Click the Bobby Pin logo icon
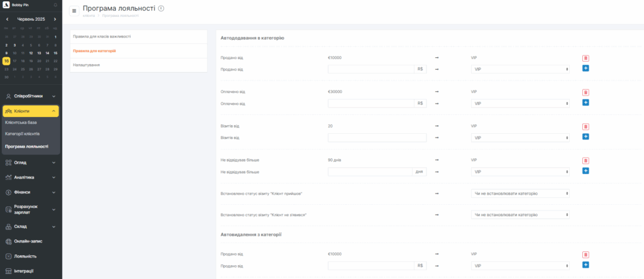This screenshot has height=279, width=644. tap(6, 5)
